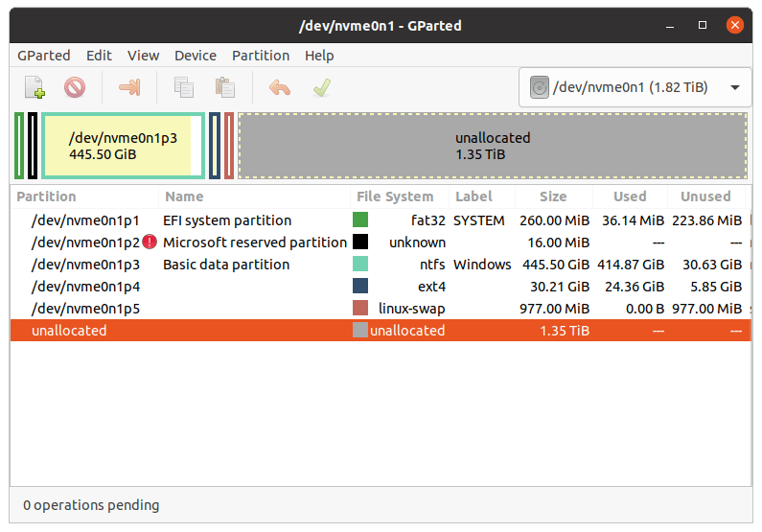The height and width of the screenshot is (532, 762).
Task: Click the Undo last operation icon
Action: (280, 87)
